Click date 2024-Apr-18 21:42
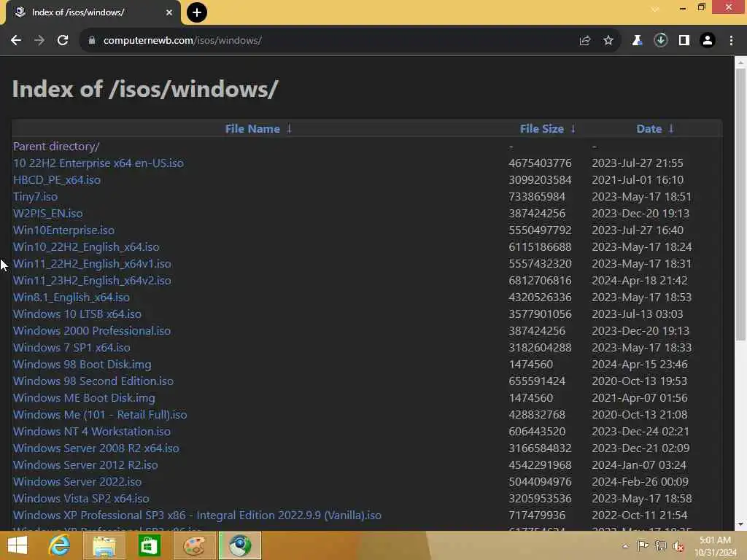The height and width of the screenshot is (560, 747). coord(639,281)
